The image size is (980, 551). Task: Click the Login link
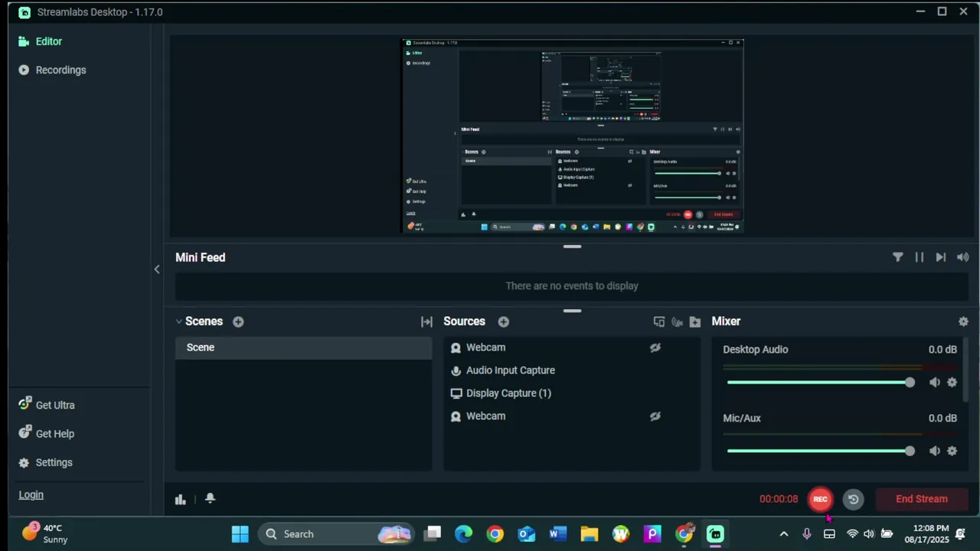31,494
